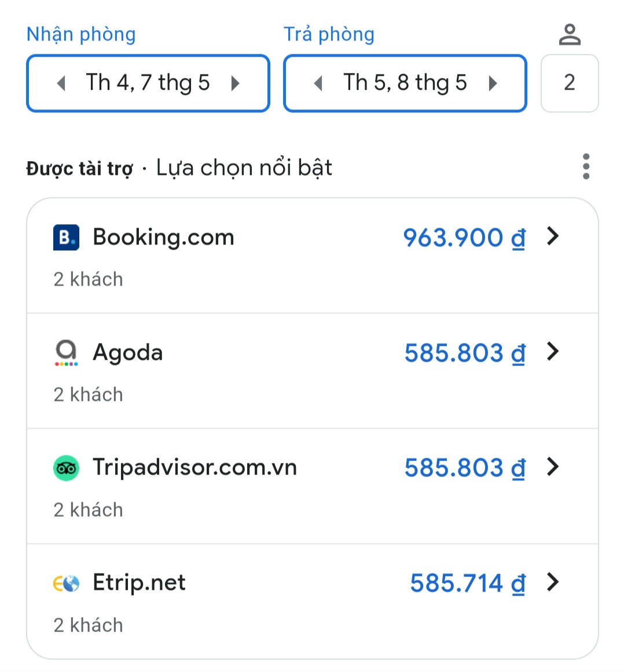Screen dimensions: 624x672
Task: Open Tripadvisor.com.vn offer via chevron arrow
Action: coord(553,467)
